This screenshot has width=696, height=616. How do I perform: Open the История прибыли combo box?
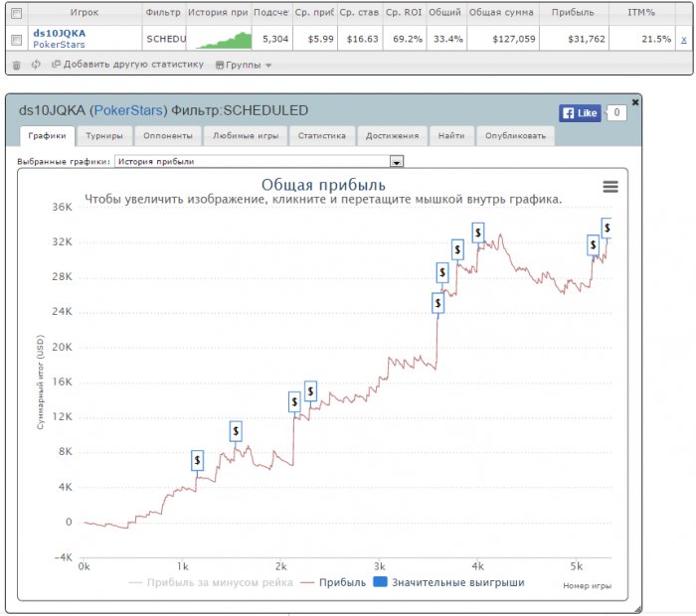pyautogui.click(x=259, y=161)
